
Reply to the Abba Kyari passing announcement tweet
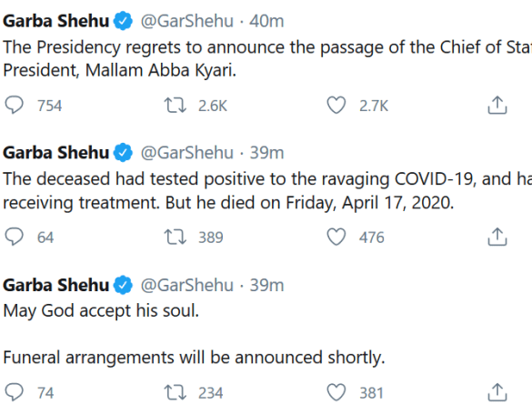click(x=15, y=105)
